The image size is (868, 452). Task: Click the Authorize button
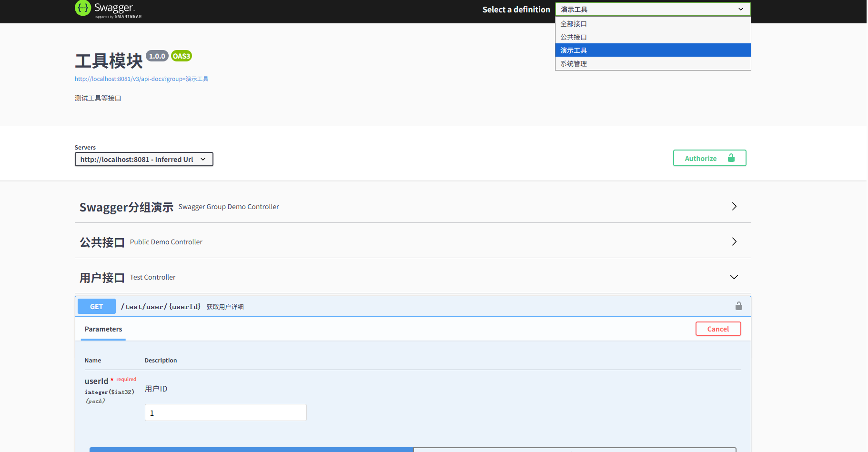[x=709, y=158]
